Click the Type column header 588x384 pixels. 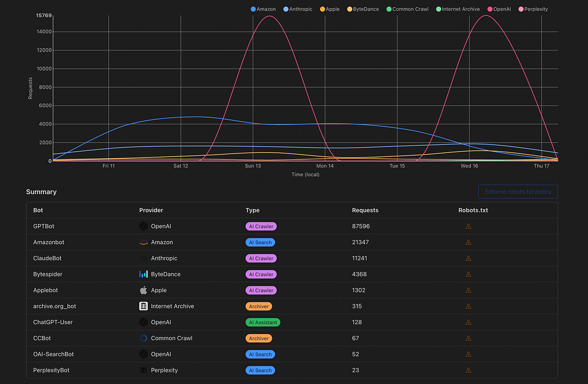coord(252,211)
